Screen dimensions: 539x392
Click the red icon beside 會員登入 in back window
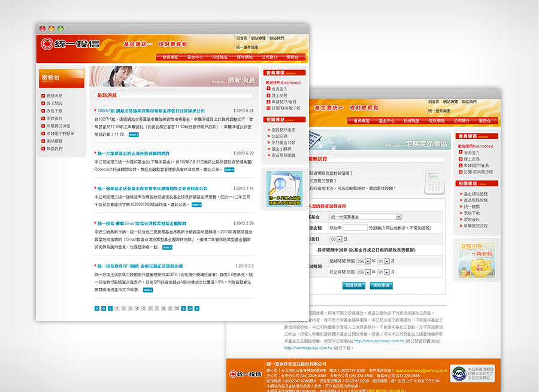click(461, 152)
